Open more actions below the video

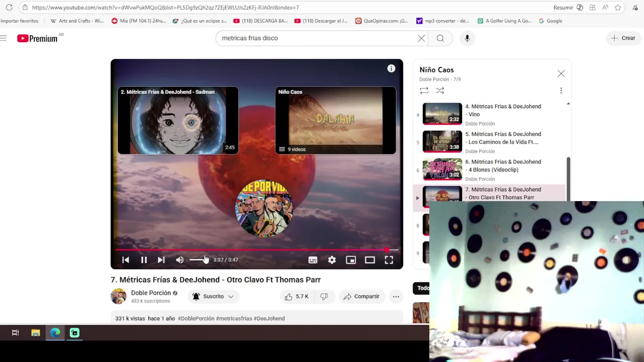396,297
